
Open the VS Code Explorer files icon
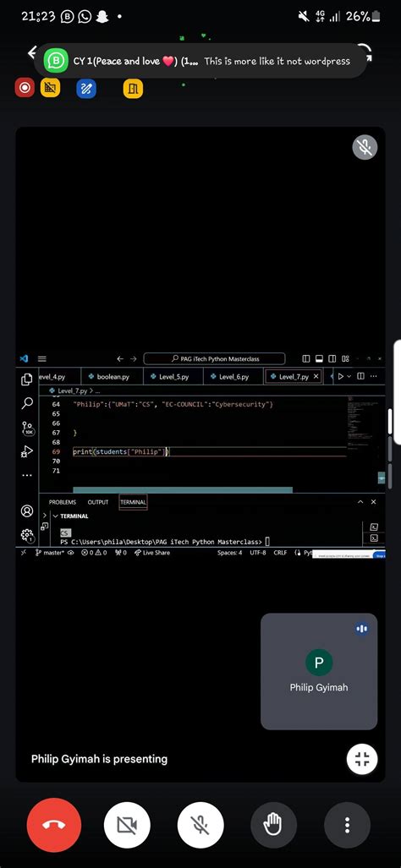[x=26, y=379]
